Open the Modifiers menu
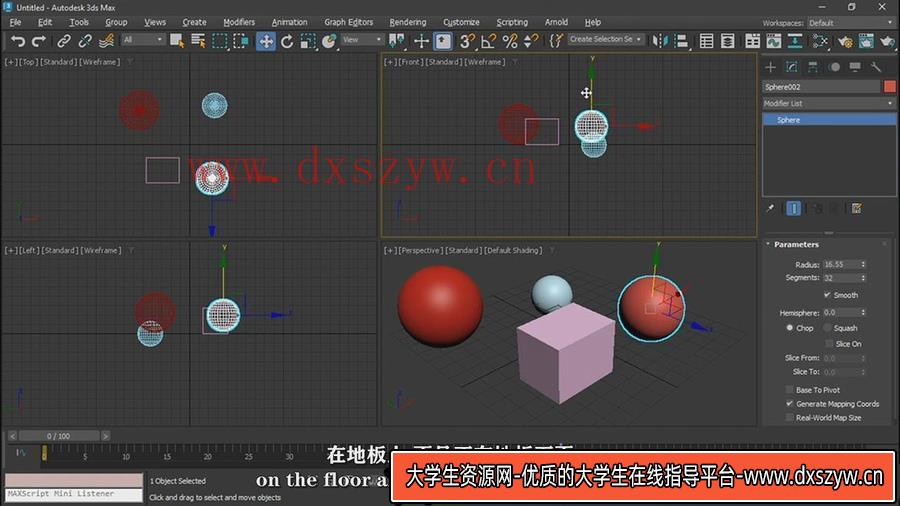The image size is (900, 506). click(x=239, y=22)
